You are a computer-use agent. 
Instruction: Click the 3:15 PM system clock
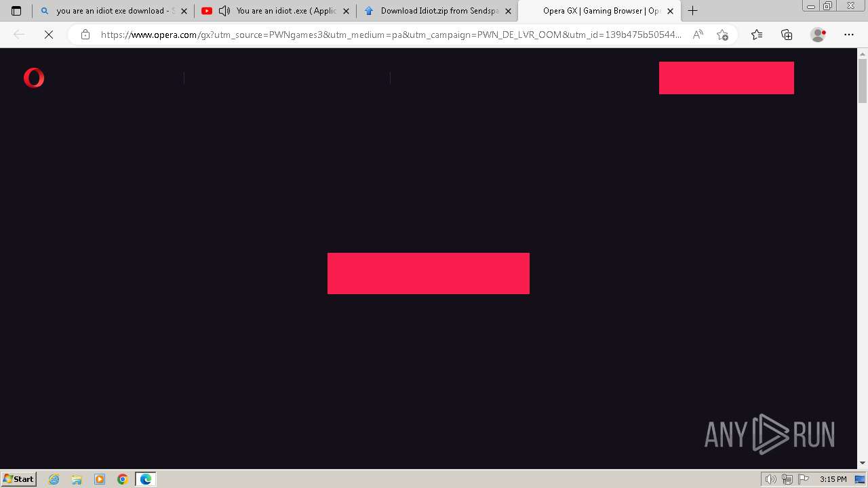point(833,479)
